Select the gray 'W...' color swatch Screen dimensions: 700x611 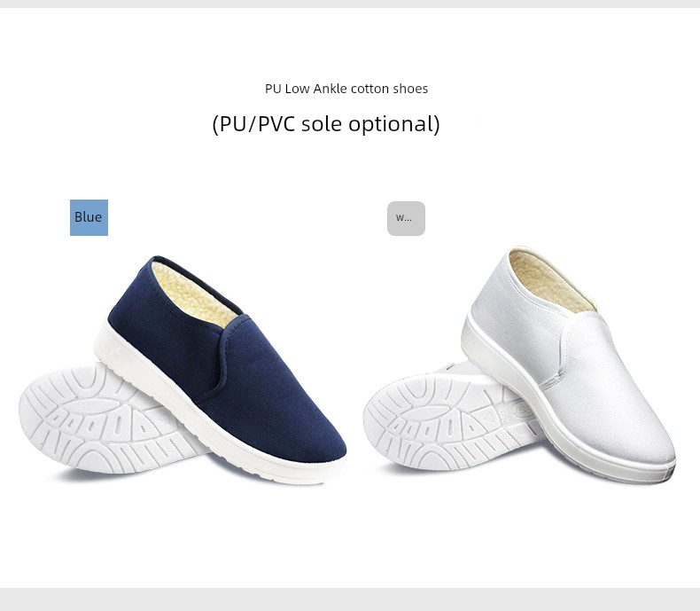pos(406,218)
